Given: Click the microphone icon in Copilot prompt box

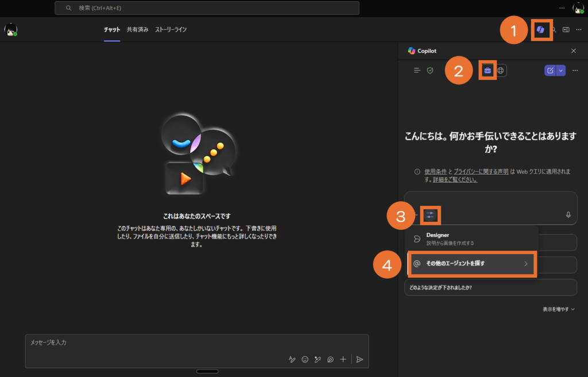Looking at the screenshot, I should (568, 215).
